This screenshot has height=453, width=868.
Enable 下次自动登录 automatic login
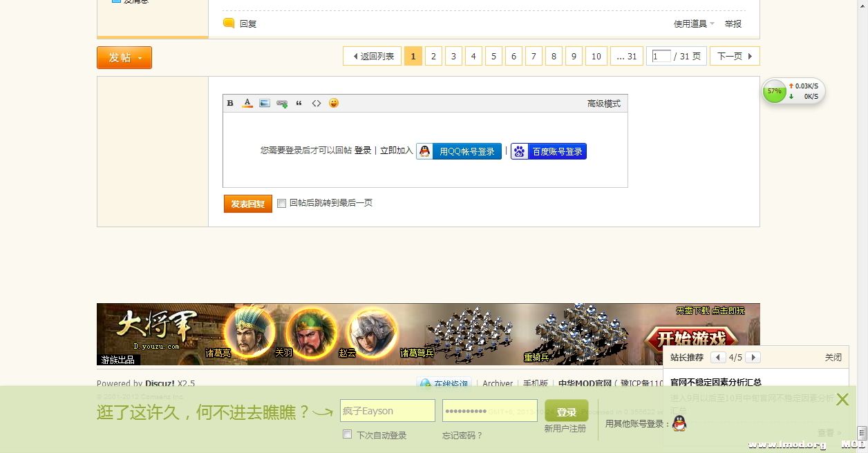pos(347,434)
